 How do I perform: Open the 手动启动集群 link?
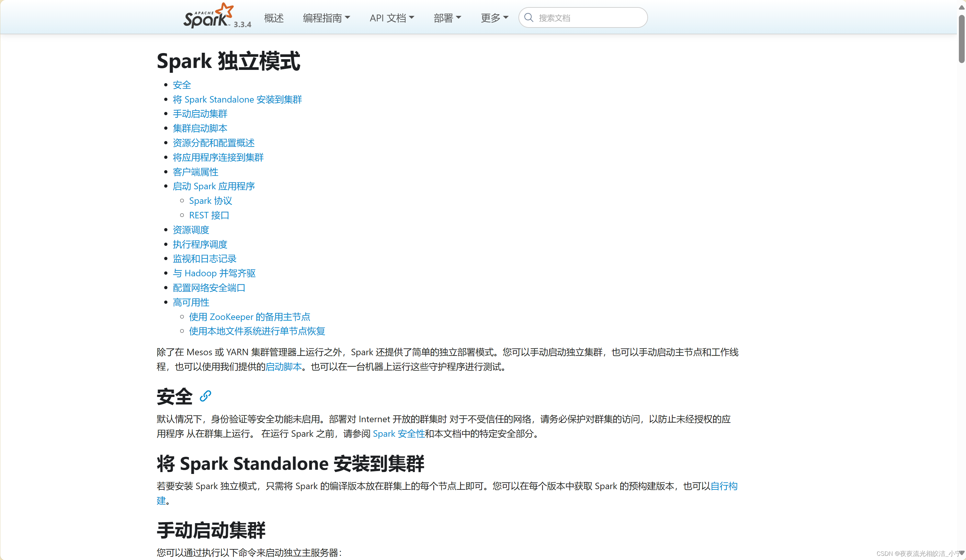click(200, 114)
